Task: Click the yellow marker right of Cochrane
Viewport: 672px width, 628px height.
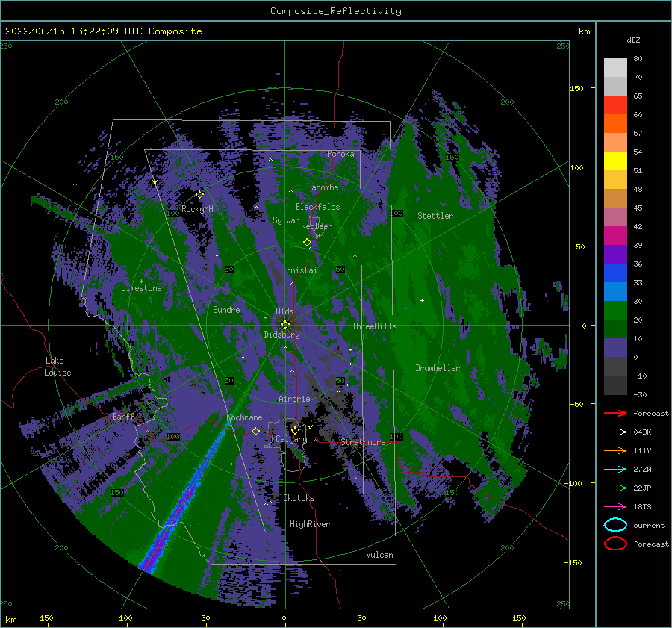Action: point(255,431)
